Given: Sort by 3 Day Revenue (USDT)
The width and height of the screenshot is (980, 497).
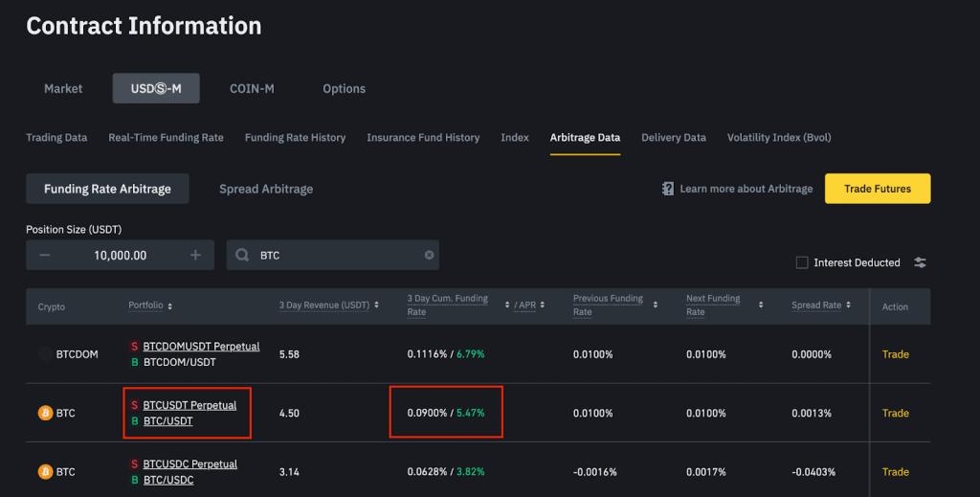Looking at the screenshot, I should tap(376, 305).
